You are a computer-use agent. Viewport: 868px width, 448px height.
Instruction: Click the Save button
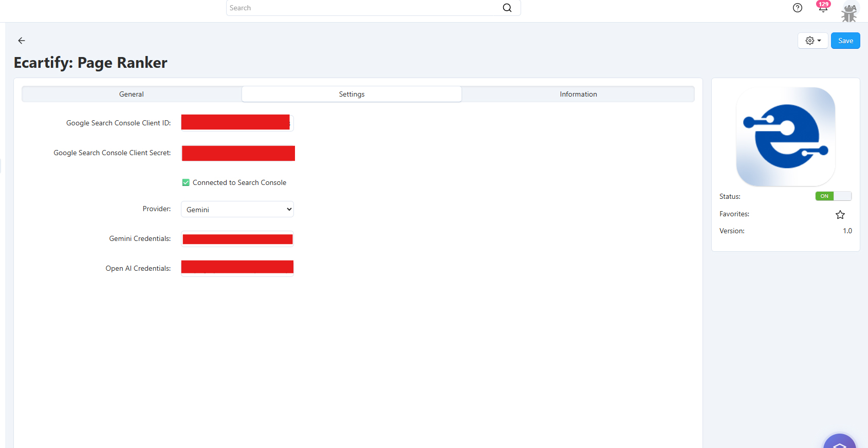(x=845, y=41)
